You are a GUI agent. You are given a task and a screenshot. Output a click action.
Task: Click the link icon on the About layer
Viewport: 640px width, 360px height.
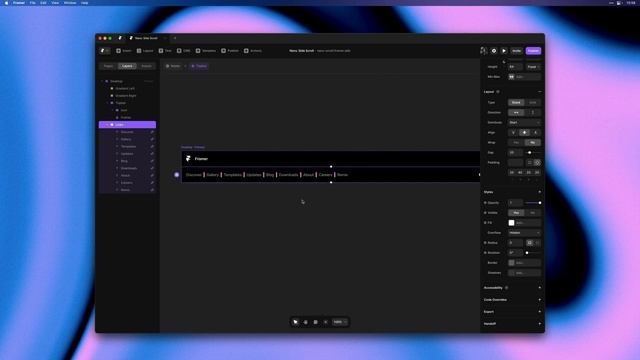[x=152, y=176]
